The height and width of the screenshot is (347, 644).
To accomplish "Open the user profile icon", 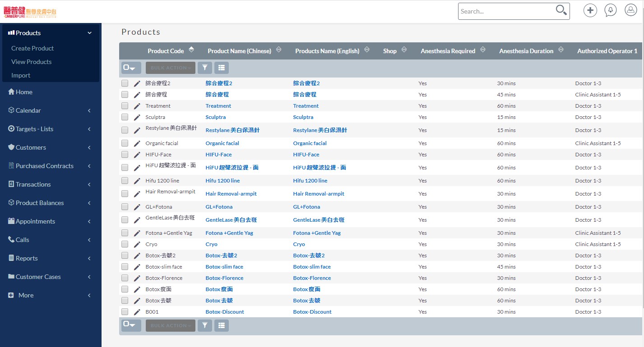I will click(630, 10).
